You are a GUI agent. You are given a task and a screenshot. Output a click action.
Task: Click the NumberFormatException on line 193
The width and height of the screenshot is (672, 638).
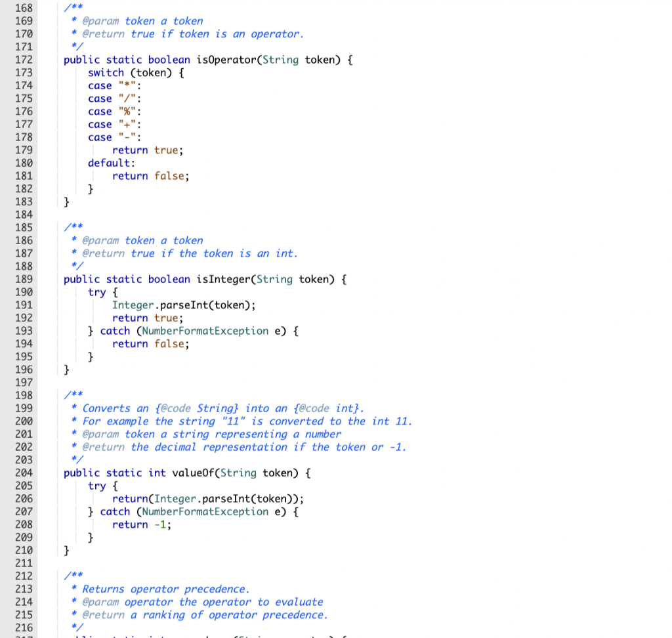pos(204,331)
